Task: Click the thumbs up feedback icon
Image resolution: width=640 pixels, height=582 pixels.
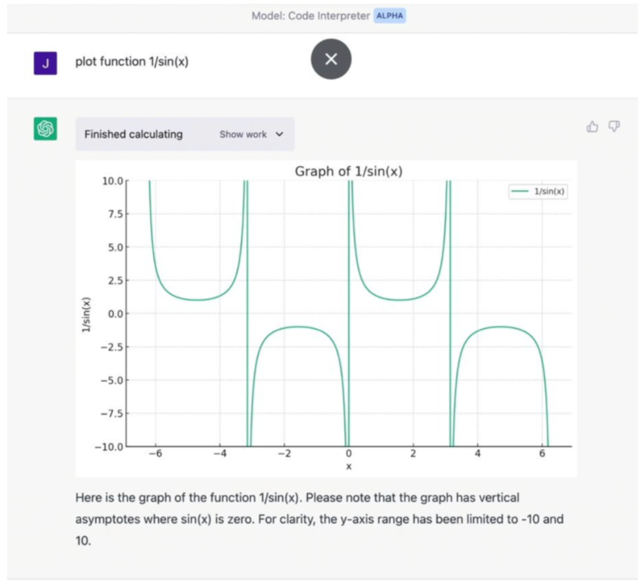Action: coord(593,127)
